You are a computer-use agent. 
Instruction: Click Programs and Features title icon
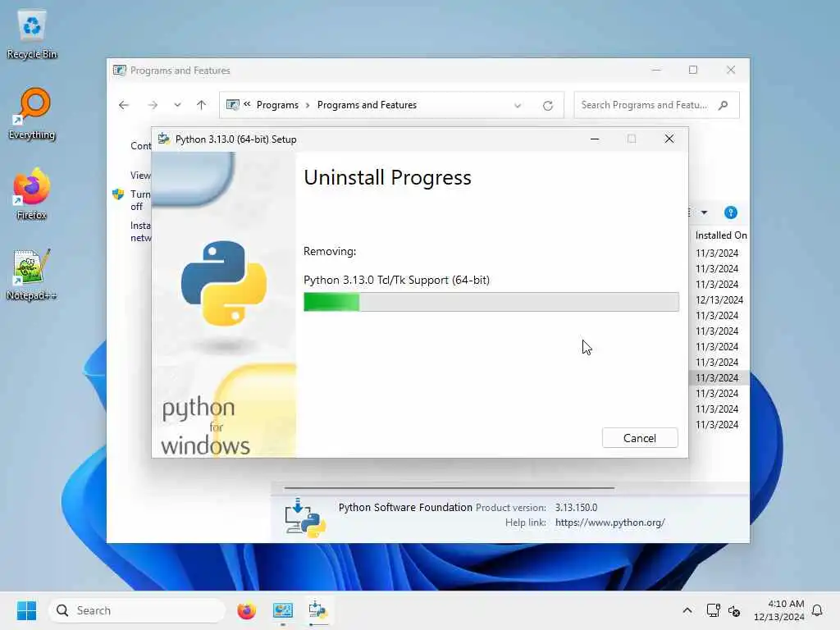pos(120,71)
